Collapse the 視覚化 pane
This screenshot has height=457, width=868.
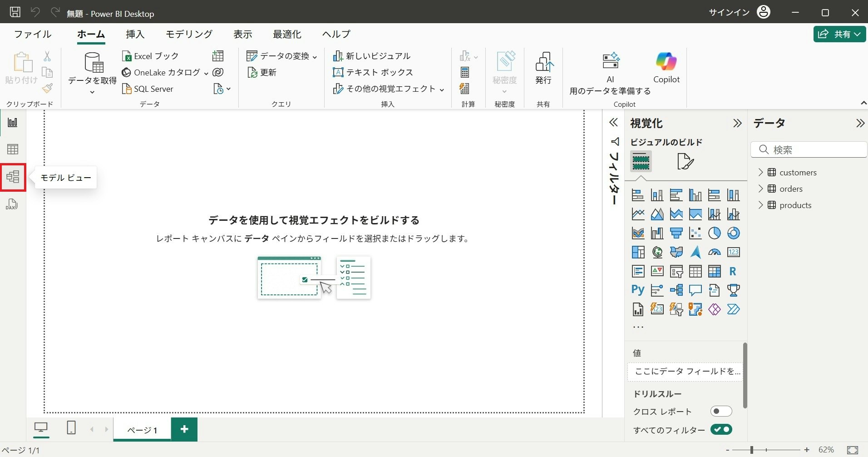tap(737, 123)
